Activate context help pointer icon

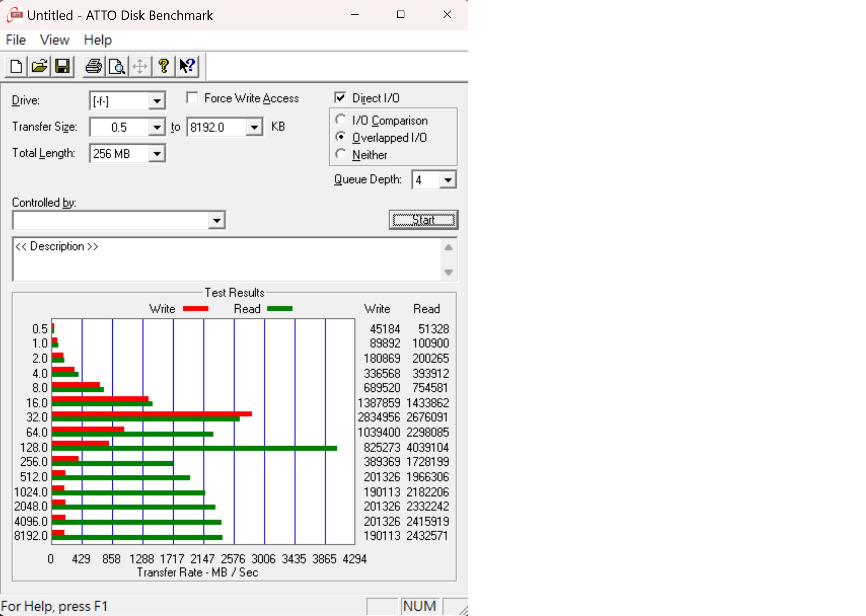pos(187,66)
